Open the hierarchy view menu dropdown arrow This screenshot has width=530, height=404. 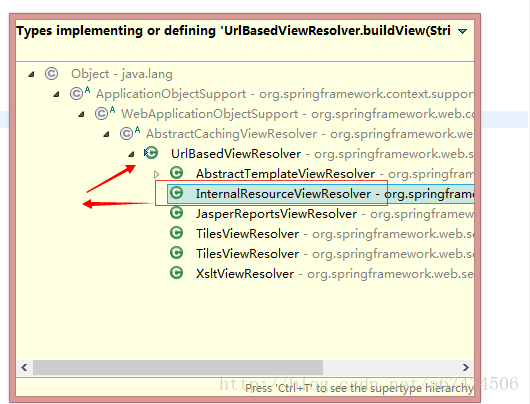pyautogui.click(x=462, y=31)
